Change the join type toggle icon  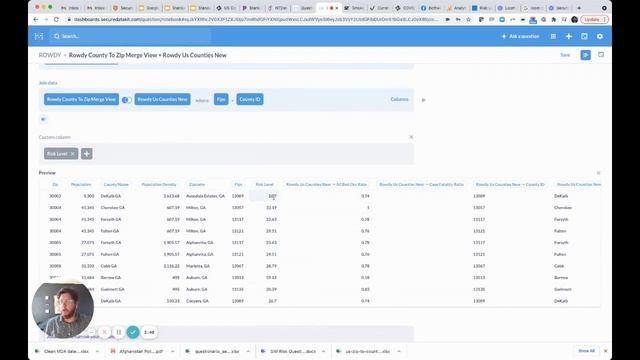pos(127,100)
